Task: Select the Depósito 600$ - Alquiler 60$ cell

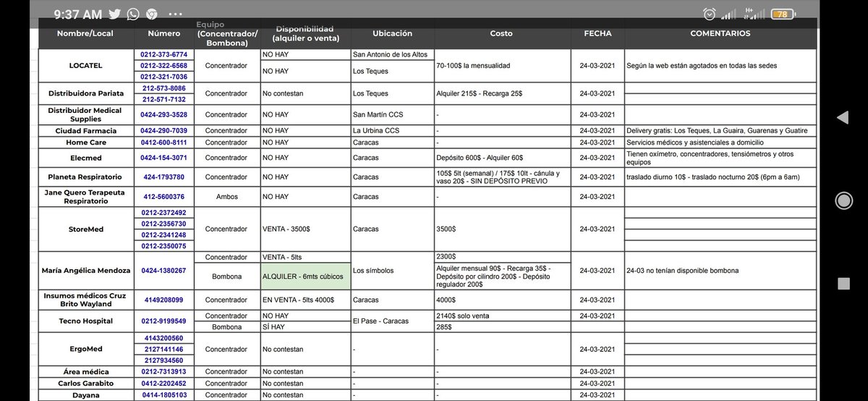Action: [x=502, y=158]
